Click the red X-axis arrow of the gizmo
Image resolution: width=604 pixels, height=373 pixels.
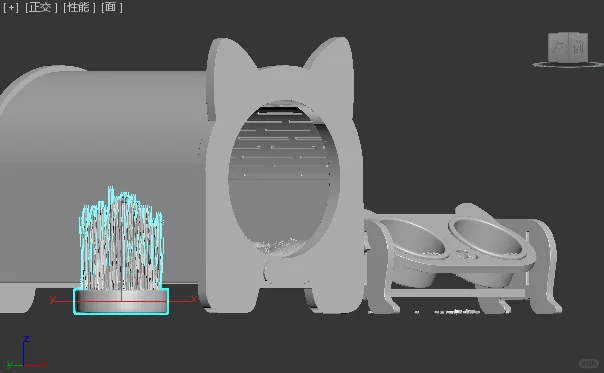coord(193,299)
